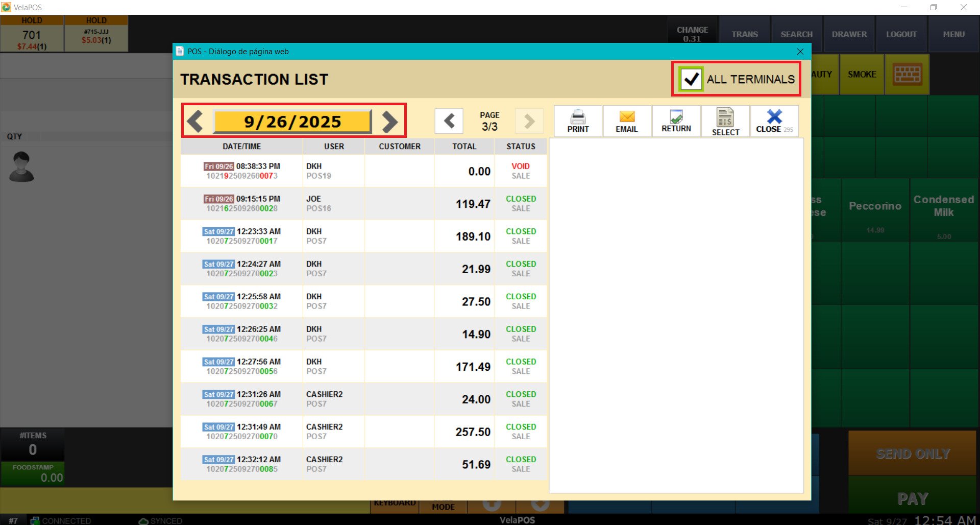Click the SELECT receipt icon
The width and height of the screenshot is (980, 525).
point(725,117)
